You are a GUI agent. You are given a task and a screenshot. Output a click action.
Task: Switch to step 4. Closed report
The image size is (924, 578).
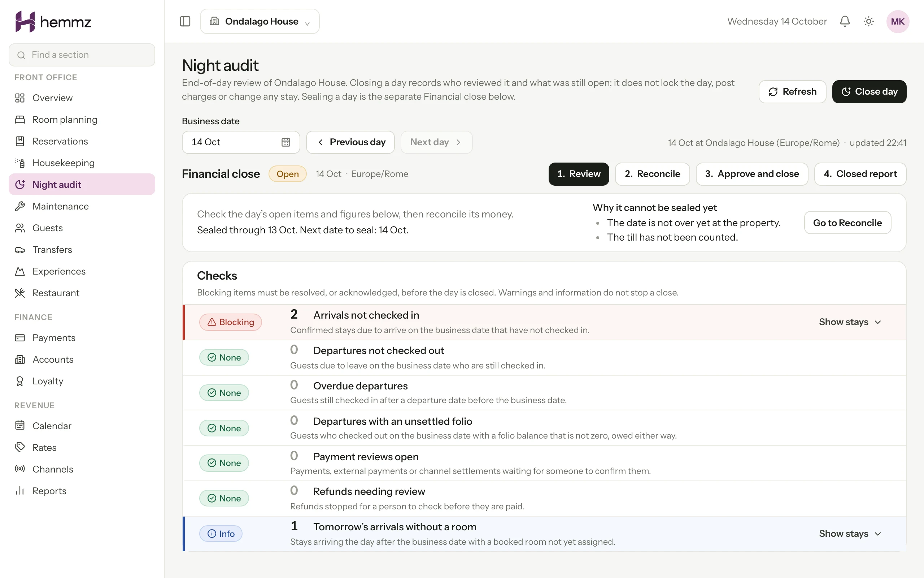(860, 174)
